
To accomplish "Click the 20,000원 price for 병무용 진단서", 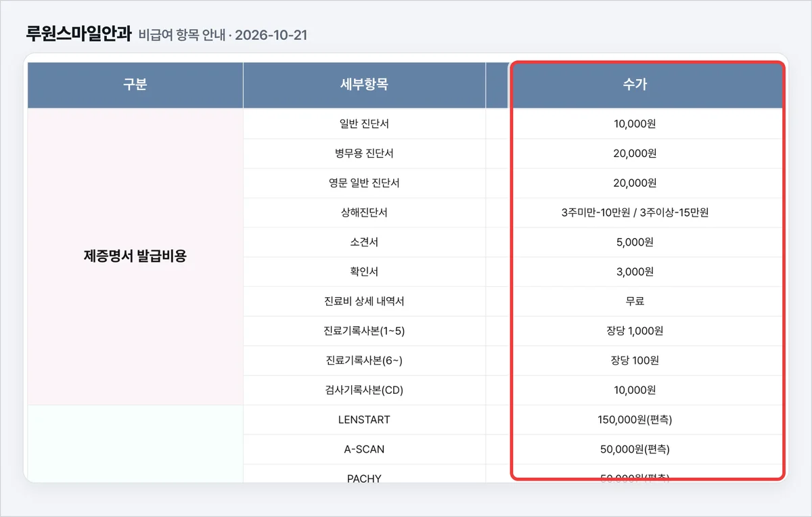I will (x=635, y=154).
